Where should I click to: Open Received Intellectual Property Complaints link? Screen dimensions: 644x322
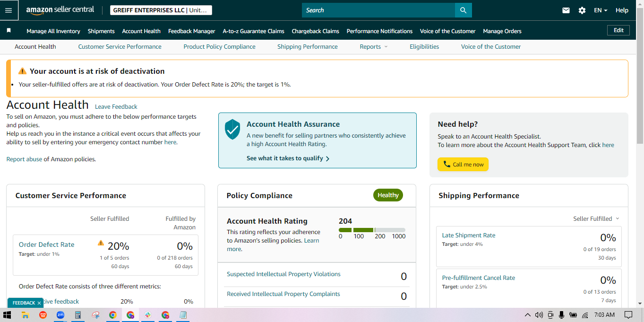283,294
